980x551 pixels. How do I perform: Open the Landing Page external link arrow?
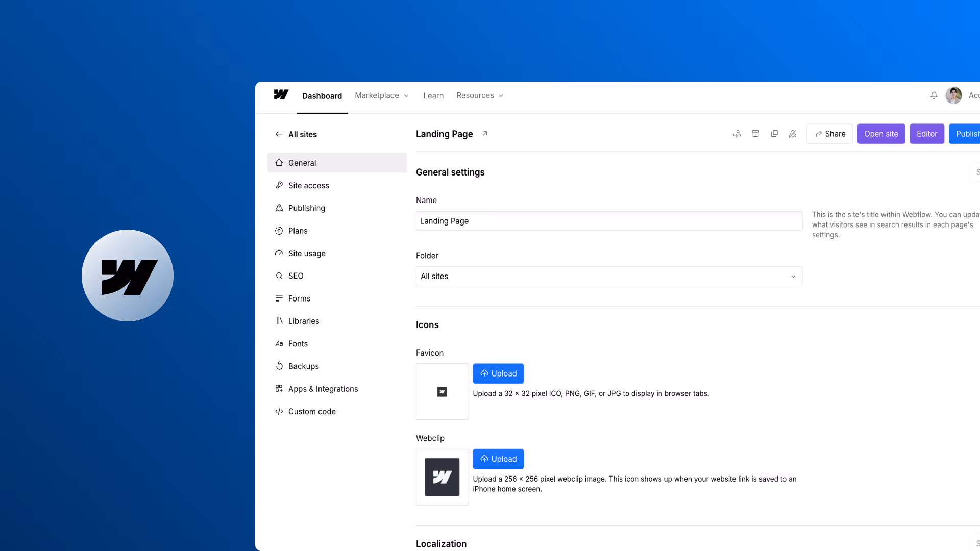[x=485, y=134]
